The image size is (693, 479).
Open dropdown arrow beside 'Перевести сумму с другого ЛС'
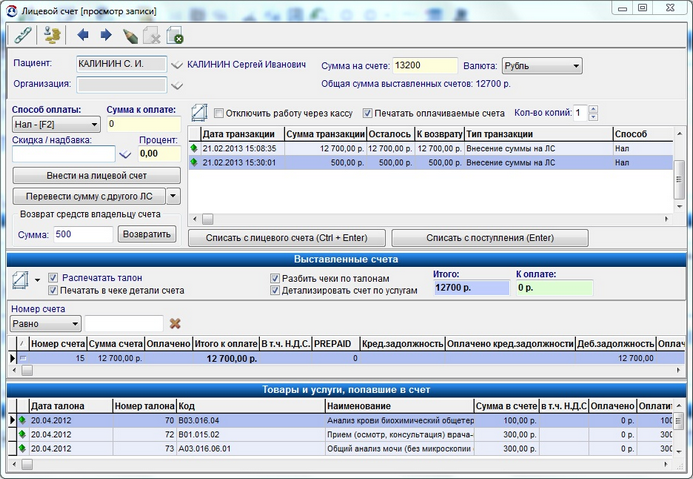pyautogui.click(x=173, y=196)
